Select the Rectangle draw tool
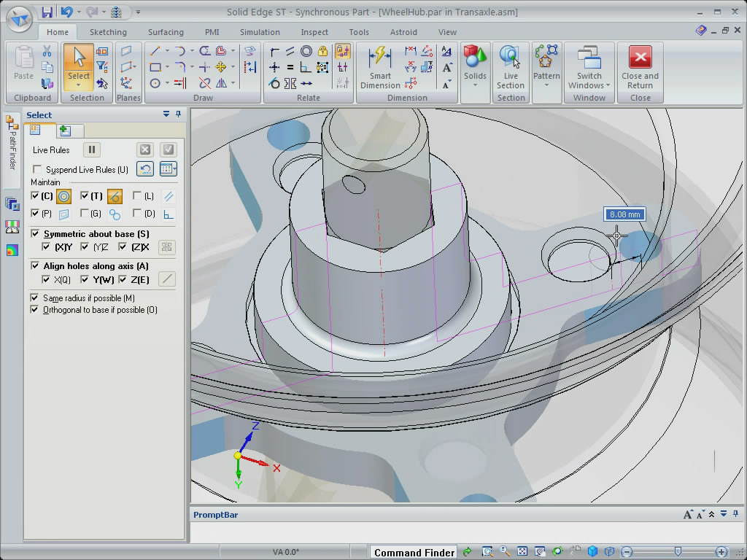Screen dimensions: 747x560 (155, 67)
